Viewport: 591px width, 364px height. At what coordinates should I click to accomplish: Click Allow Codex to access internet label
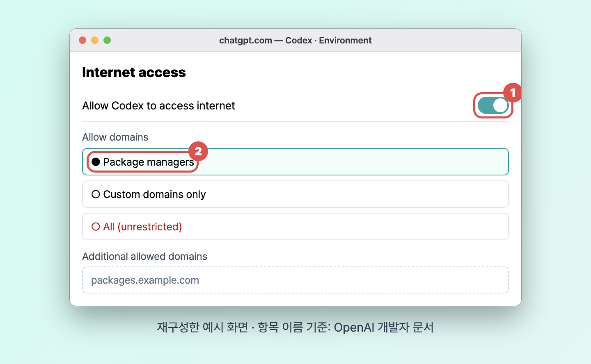158,106
